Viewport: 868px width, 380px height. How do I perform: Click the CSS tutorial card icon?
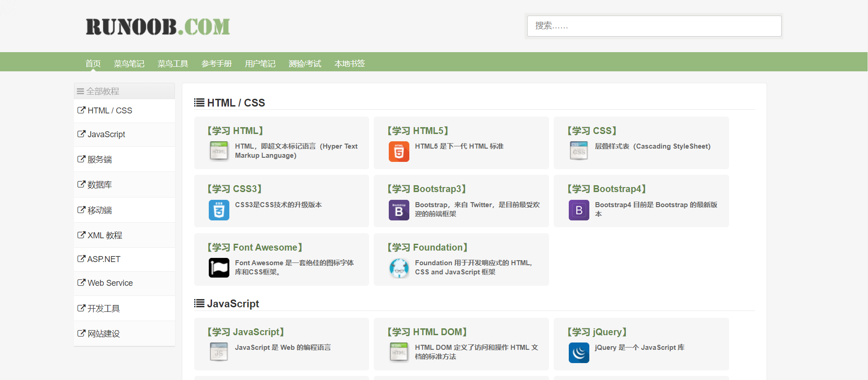[x=579, y=151]
